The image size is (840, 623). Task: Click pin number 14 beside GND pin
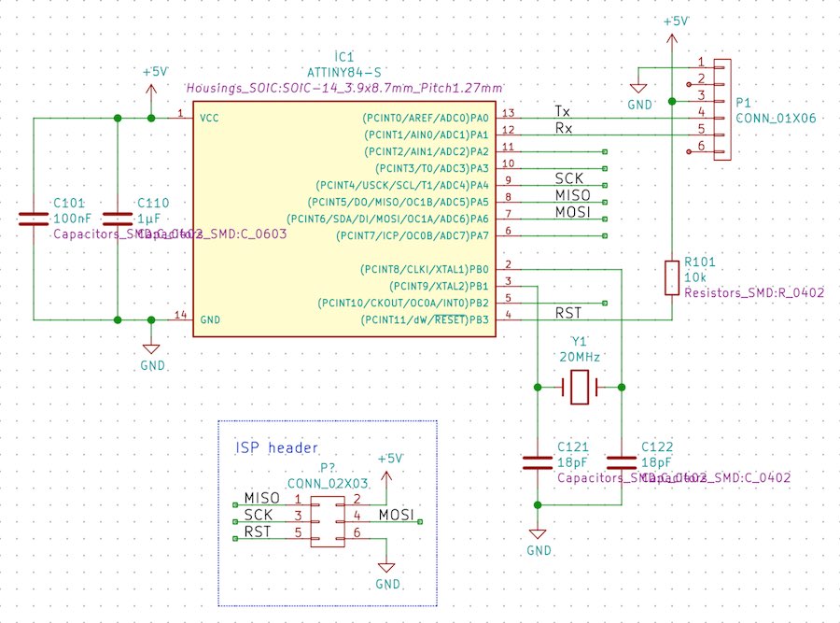[180, 315]
